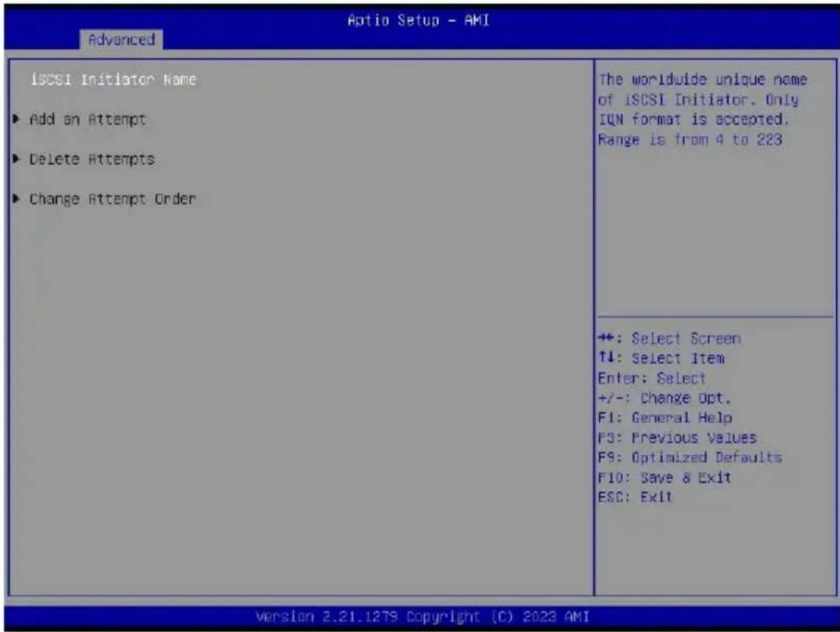
Task: Select the Advanced tab
Action: point(122,40)
